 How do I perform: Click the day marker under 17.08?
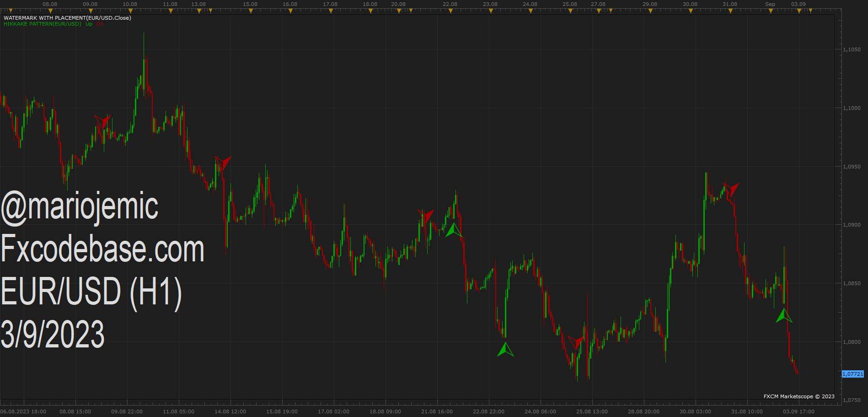[331, 11]
